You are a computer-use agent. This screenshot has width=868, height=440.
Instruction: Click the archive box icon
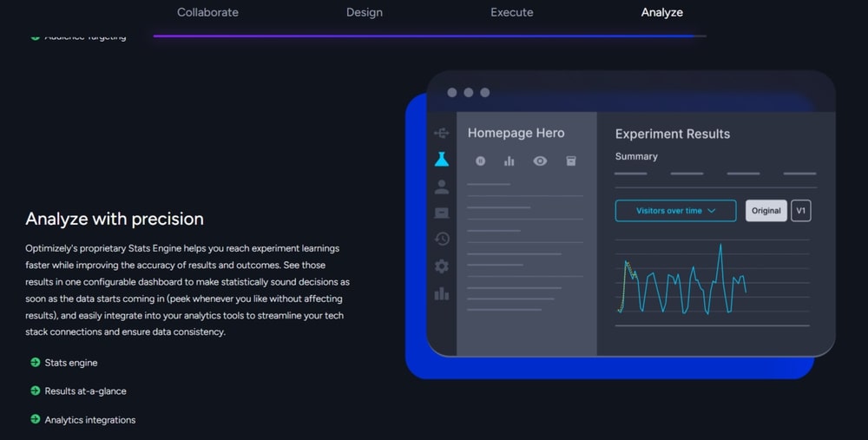click(x=571, y=161)
